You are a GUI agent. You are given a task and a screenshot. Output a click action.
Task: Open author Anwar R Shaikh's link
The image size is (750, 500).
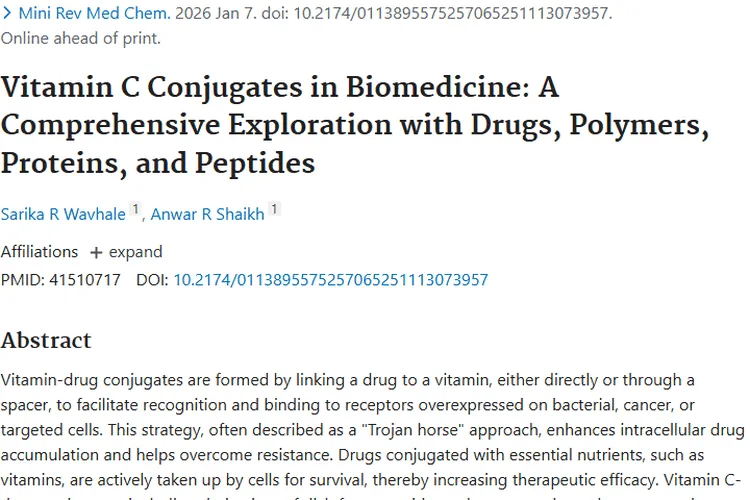click(x=208, y=213)
